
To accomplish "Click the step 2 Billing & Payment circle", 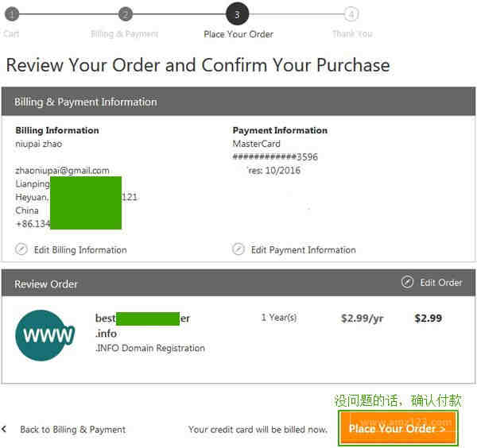I will pyautogui.click(x=126, y=14).
